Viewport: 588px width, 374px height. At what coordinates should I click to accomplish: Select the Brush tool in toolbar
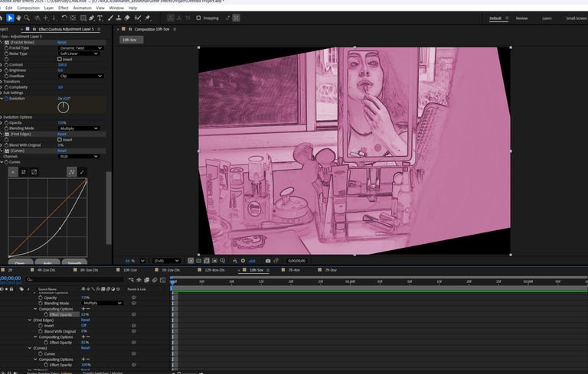pyautogui.click(x=112, y=18)
